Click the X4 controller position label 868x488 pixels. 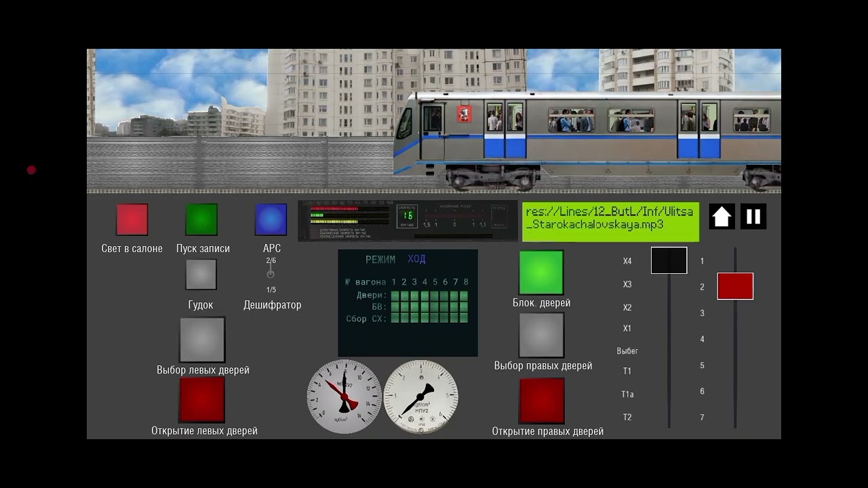pos(627,262)
